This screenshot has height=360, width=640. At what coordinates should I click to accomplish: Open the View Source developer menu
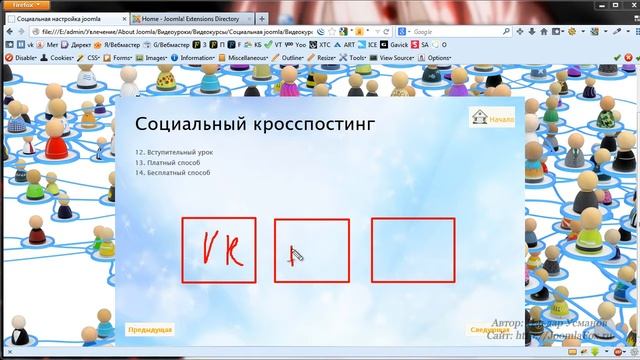392,58
